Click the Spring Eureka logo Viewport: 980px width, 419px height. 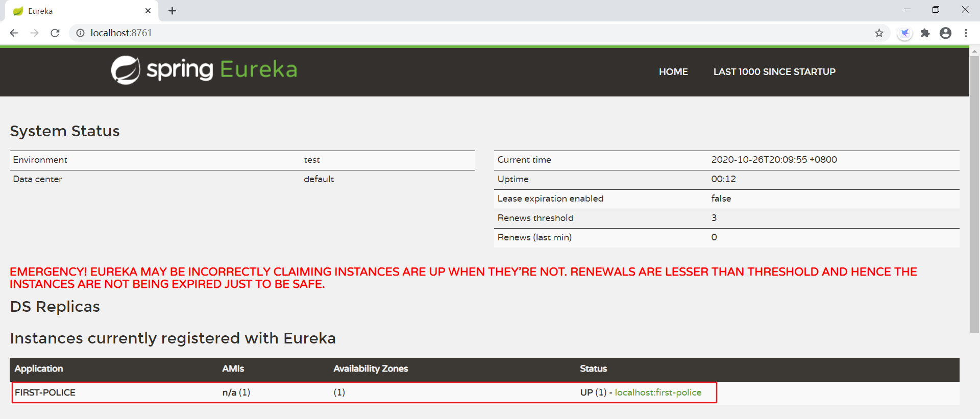pos(204,70)
